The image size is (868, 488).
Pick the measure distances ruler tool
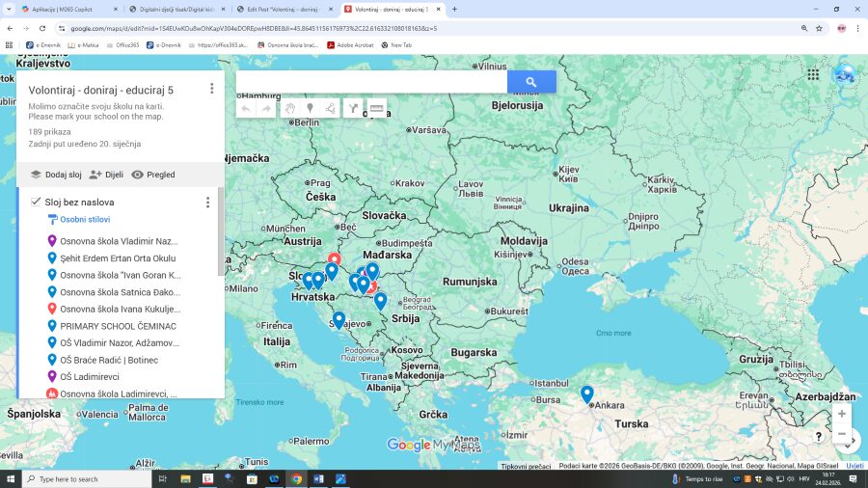coord(376,109)
